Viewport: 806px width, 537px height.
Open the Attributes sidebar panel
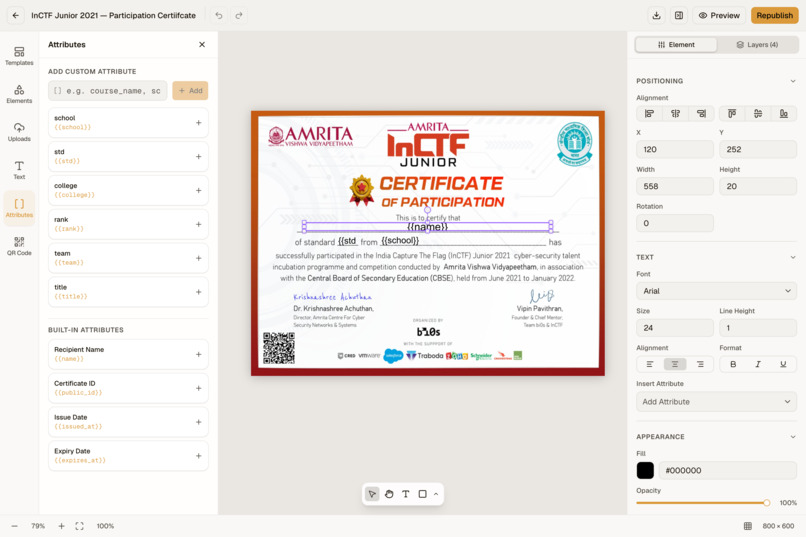(19, 208)
